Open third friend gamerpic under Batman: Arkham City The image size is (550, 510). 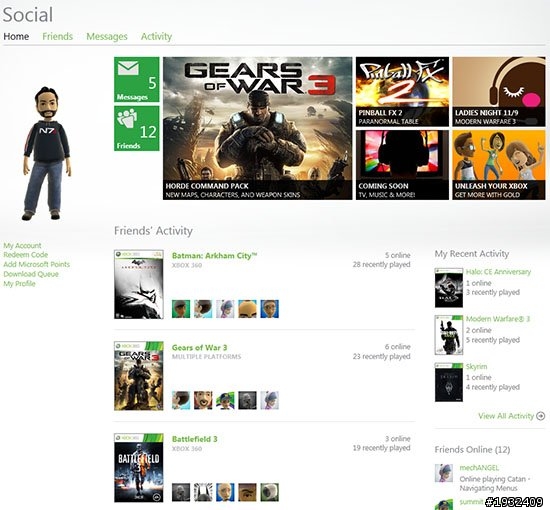coord(225,309)
